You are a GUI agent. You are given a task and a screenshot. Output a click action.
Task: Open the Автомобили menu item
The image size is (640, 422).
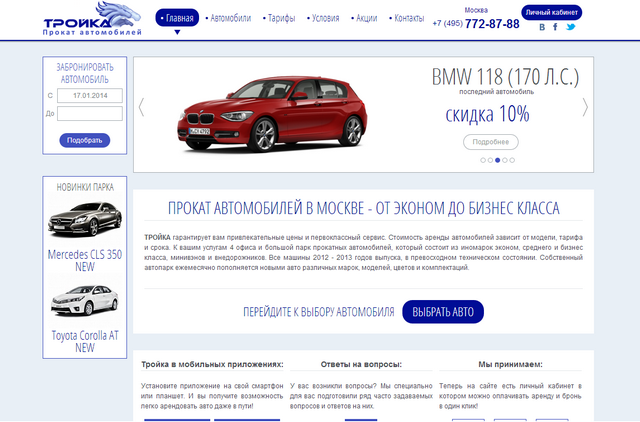click(x=228, y=18)
